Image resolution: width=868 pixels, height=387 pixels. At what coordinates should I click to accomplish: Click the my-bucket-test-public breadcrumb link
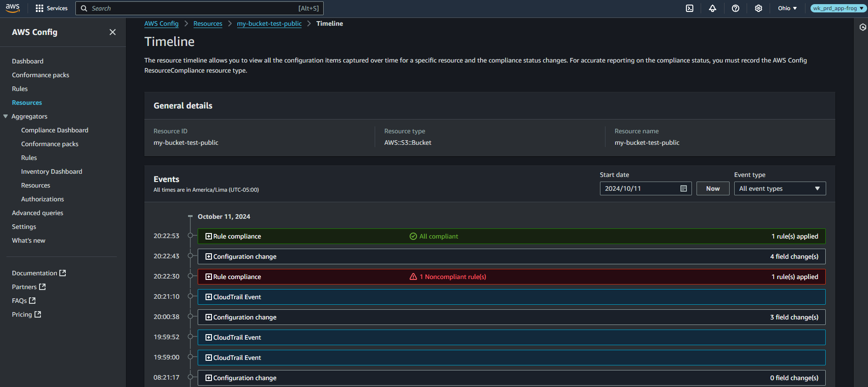[269, 23]
